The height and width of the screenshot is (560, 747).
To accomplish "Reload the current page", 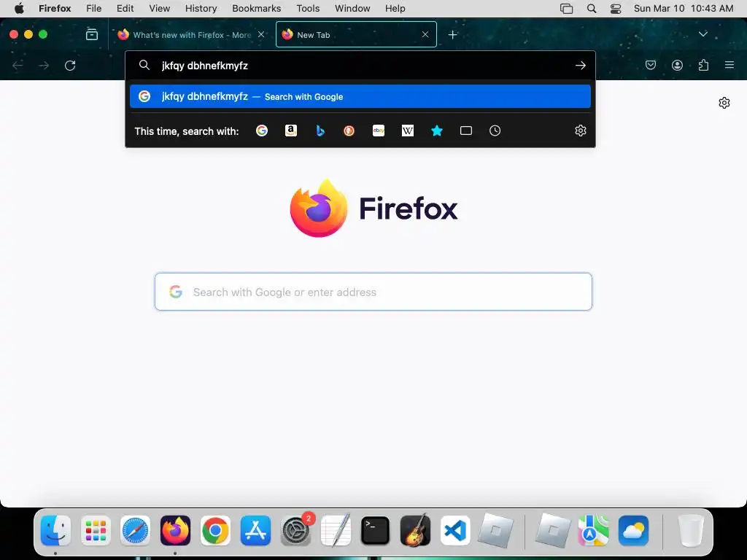I will click(70, 65).
